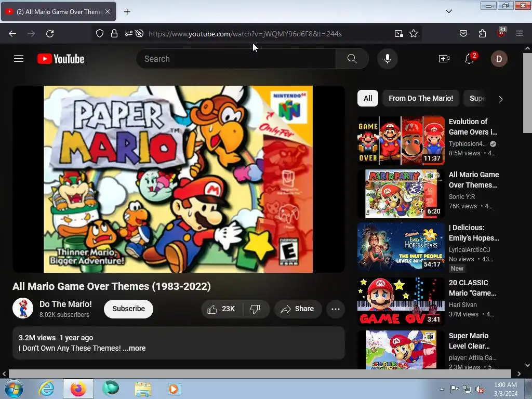Go back with browser back arrow

tap(12, 34)
